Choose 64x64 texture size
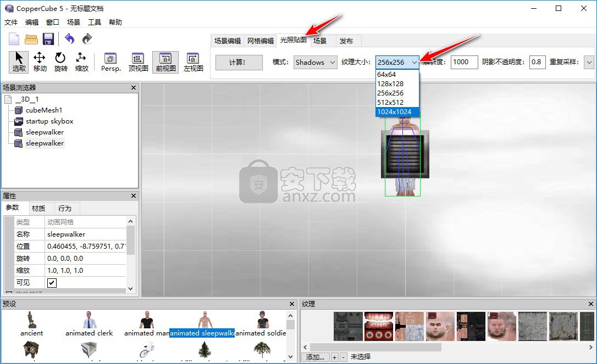 coord(397,75)
